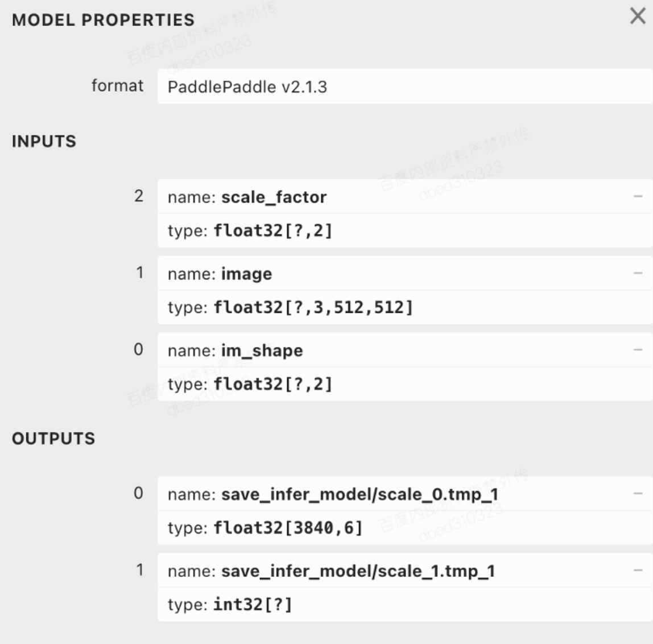The width and height of the screenshot is (653, 644).
Task: Close the Model Properties panel
Action: click(x=638, y=16)
